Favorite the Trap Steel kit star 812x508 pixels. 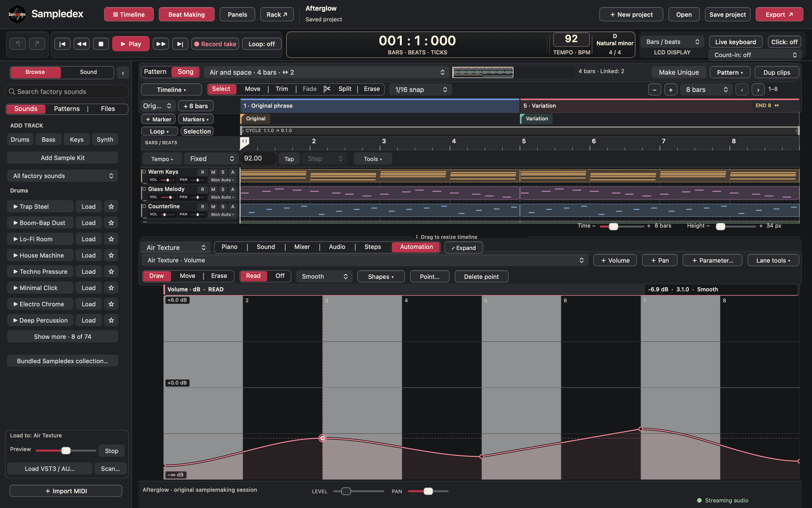point(111,206)
